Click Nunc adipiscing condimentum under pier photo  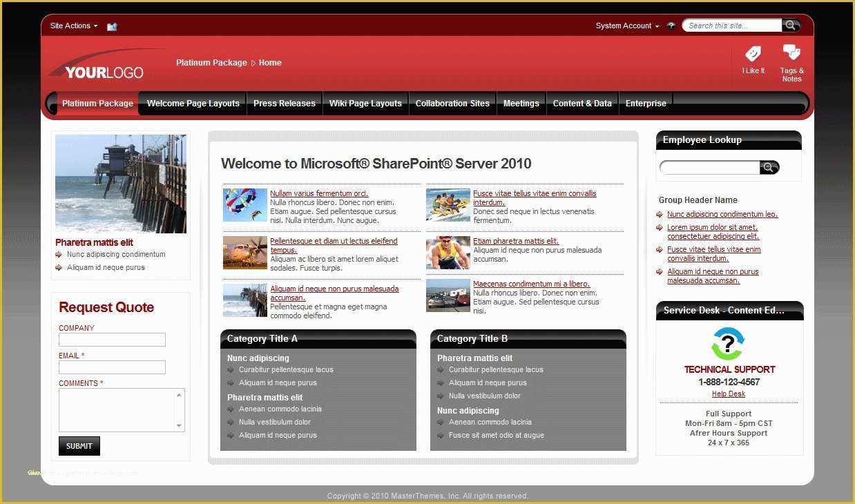tap(116, 255)
